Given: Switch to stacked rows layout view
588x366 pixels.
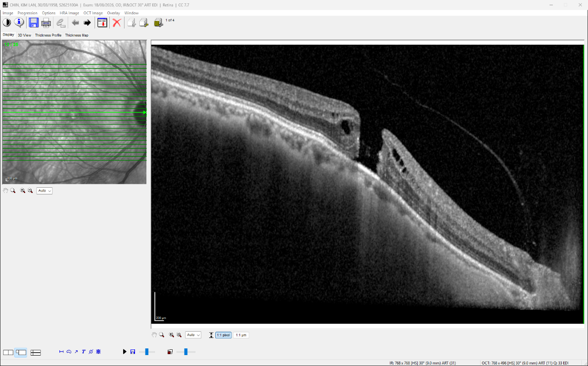Looking at the screenshot, I should [x=36, y=352].
